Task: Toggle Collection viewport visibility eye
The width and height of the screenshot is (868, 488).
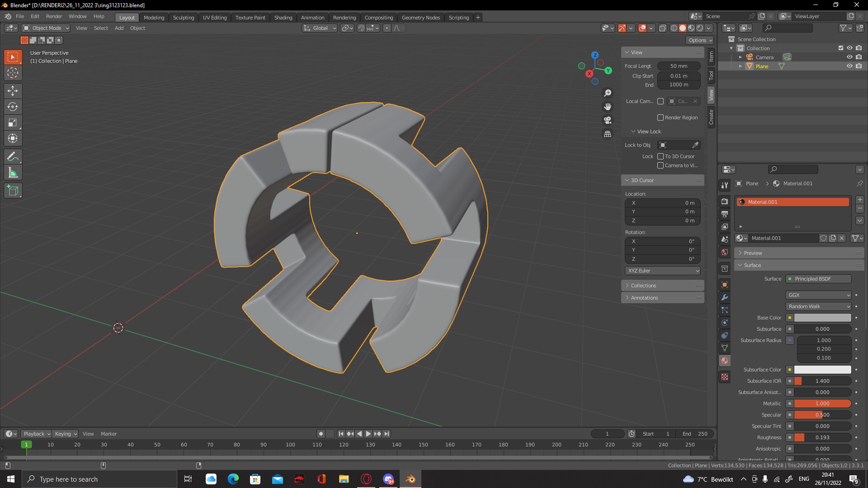Action: pyautogui.click(x=849, y=48)
